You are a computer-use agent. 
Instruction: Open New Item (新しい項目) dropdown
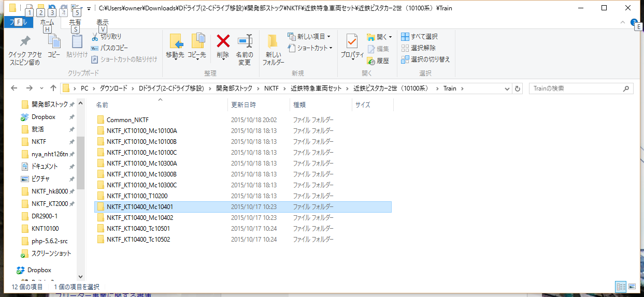(309, 37)
